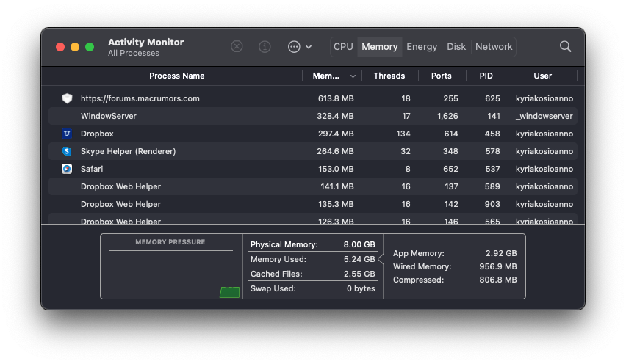The image size is (626, 364).
Task: Sort by PID column
Action: coord(486,76)
